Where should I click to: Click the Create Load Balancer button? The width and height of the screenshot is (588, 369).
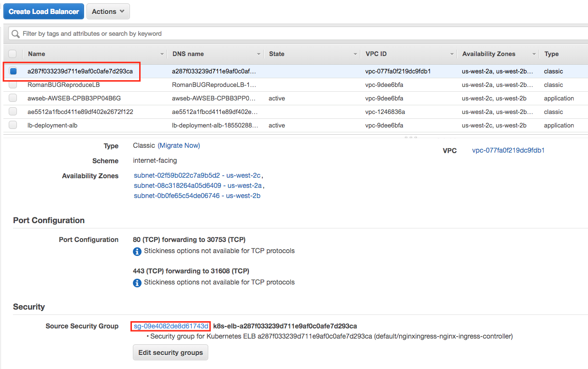pos(43,12)
